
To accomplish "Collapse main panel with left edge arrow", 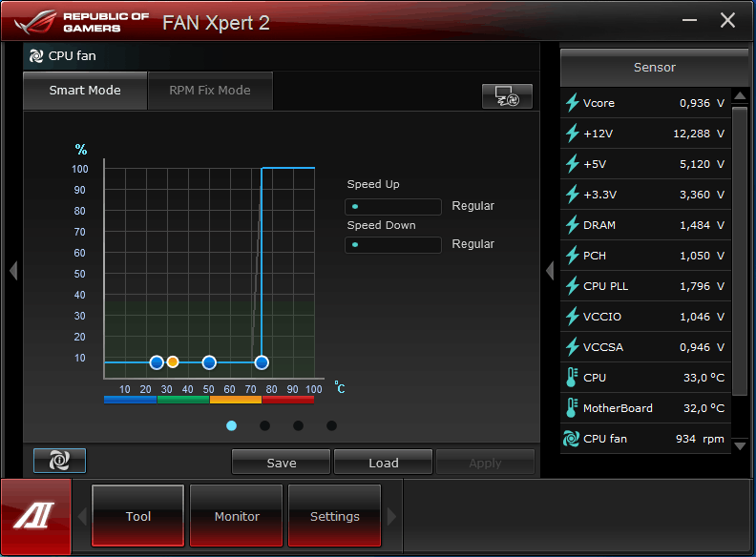I will tap(13, 270).
